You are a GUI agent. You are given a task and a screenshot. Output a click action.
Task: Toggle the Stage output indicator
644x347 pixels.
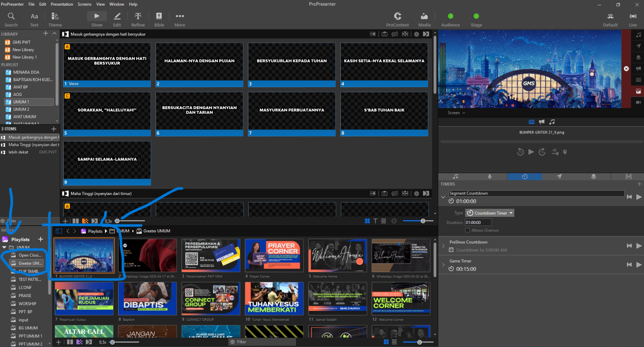(x=476, y=16)
